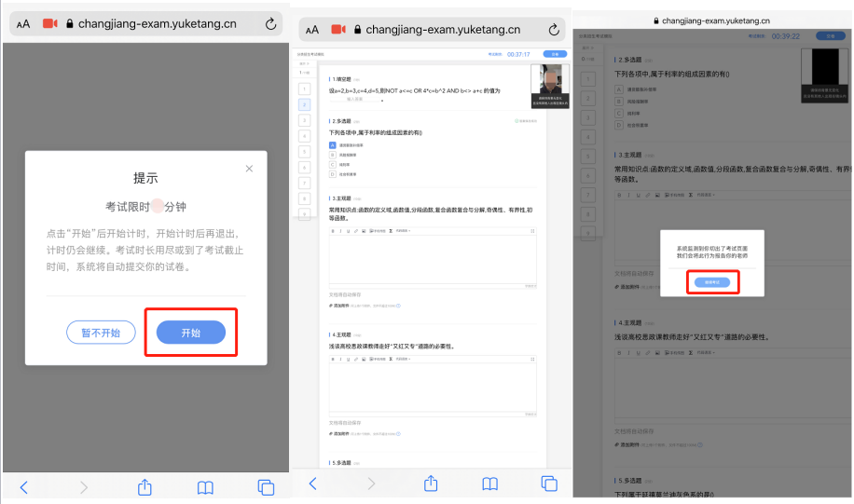Open tabs overview icon in middle panel bottom bar
This screenshot has height=504, width=854.
(x=549, y=484)
